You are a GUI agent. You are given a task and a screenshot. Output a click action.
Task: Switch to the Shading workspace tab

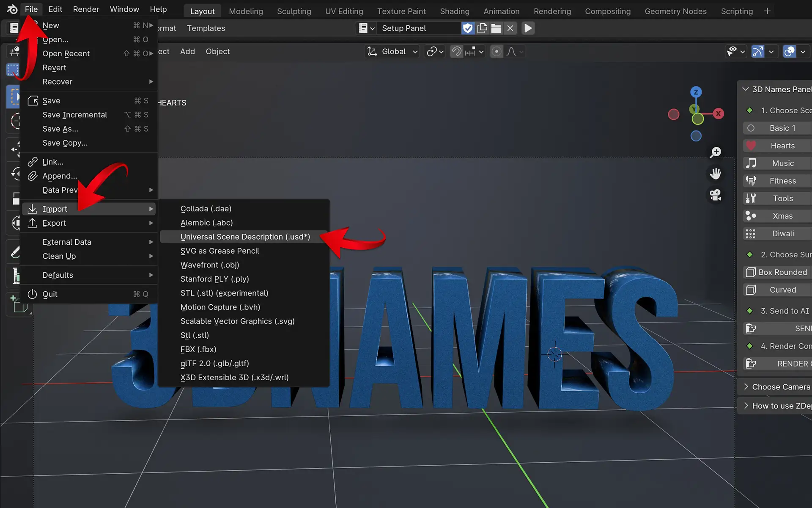click(x=455, y=11)
